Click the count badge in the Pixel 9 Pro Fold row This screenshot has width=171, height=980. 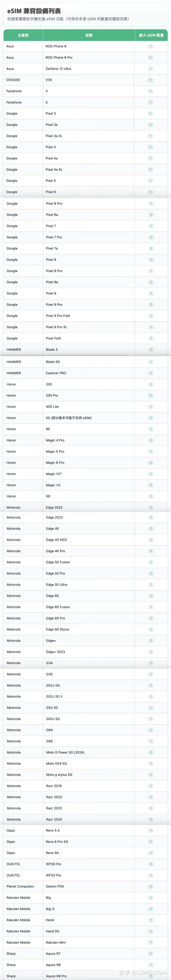coord(151,316)
